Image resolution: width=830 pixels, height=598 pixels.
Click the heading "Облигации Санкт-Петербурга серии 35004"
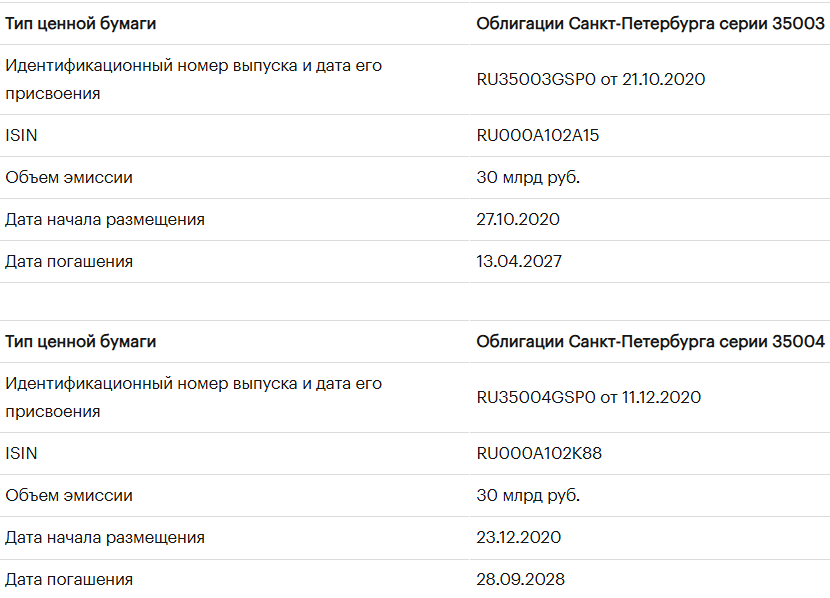(x=650, y=341)
